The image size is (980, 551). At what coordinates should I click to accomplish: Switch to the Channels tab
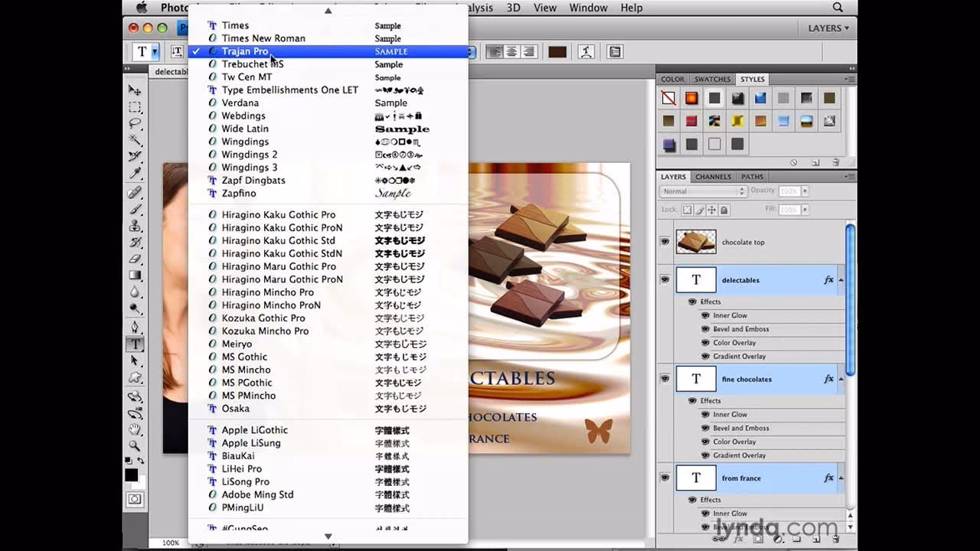pos(713,177)
